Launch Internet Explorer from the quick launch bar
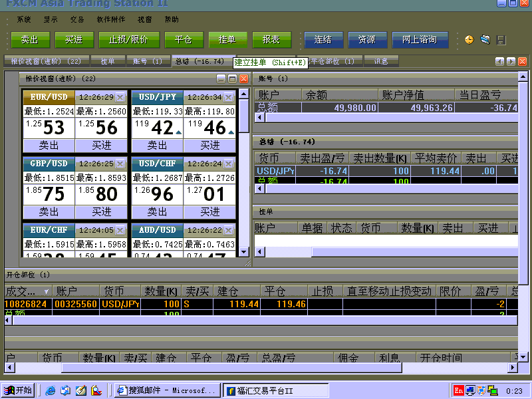Viewport: 532px width, 399px height. pyautogui.click(x=50, y=390)
